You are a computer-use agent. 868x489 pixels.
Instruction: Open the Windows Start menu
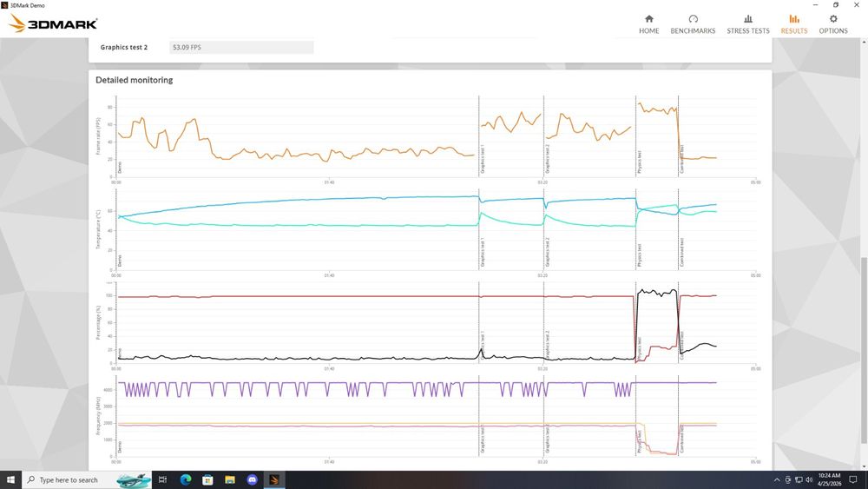pos(10,479)
